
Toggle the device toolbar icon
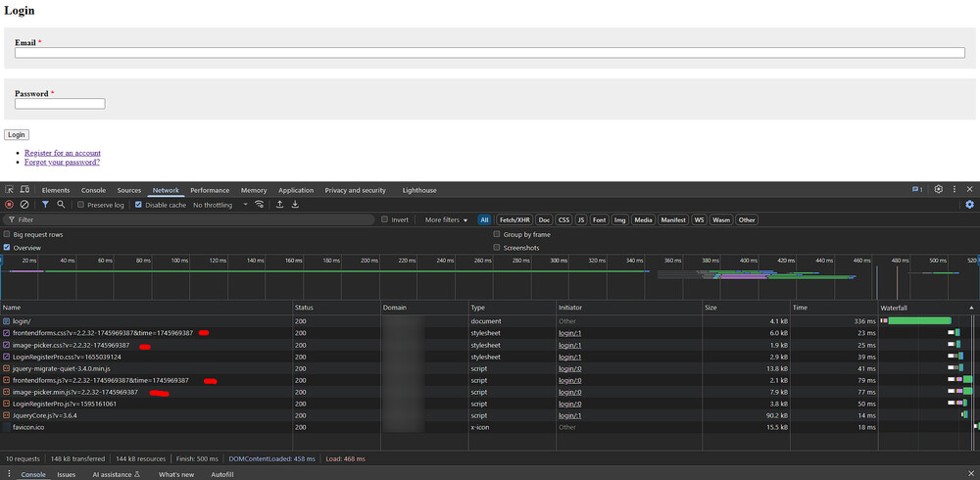click(24, 190)
